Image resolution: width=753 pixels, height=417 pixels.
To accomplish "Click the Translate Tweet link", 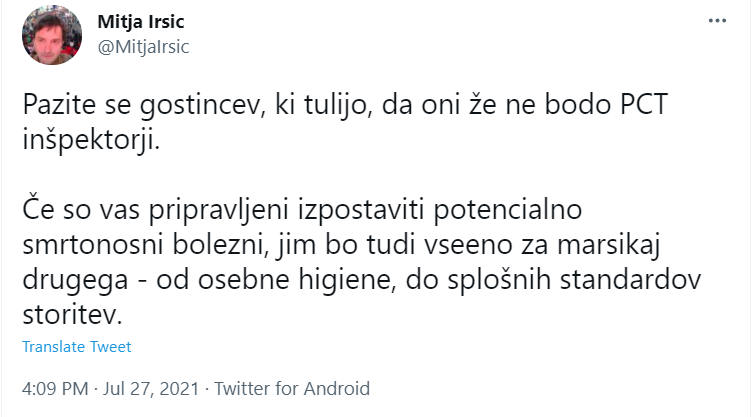I will pos(77,347).
